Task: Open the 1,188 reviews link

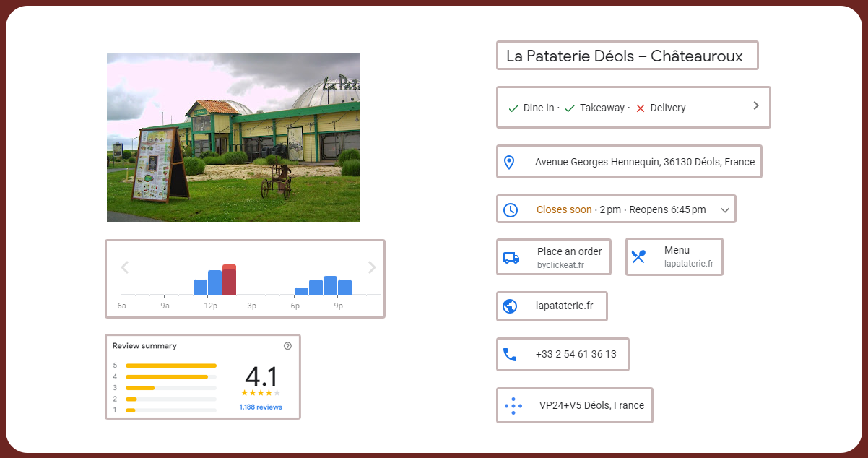Action: coord(261,407)
